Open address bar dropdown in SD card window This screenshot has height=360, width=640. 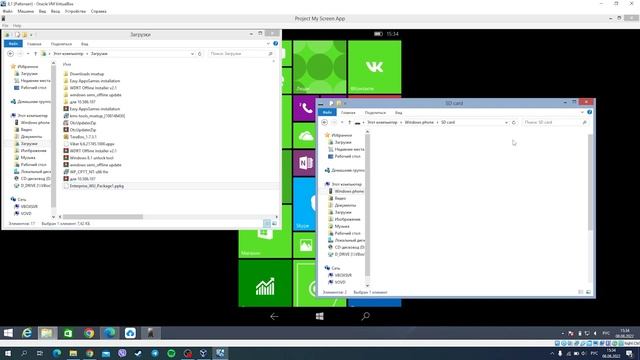click(x=506, y=122)
